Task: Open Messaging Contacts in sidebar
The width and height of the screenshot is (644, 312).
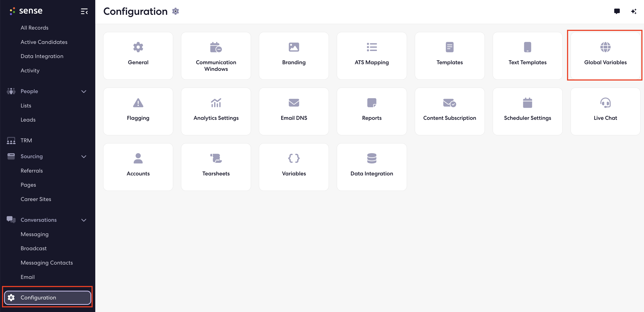Action: (47, 263)
